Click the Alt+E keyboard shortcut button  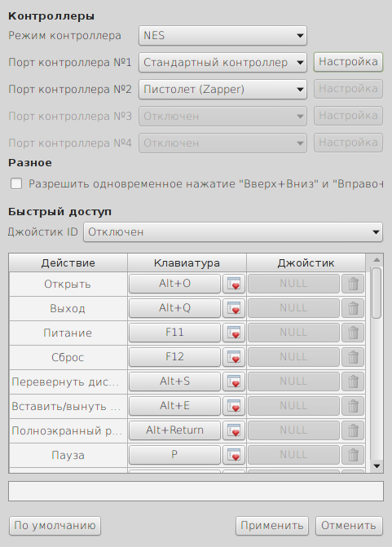click(x=174, y=406)
